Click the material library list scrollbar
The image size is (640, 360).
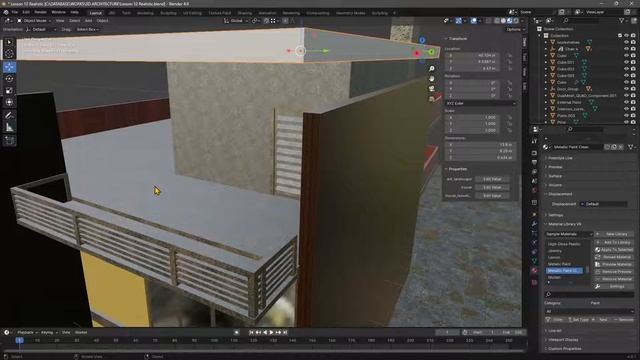click(588, 270)
